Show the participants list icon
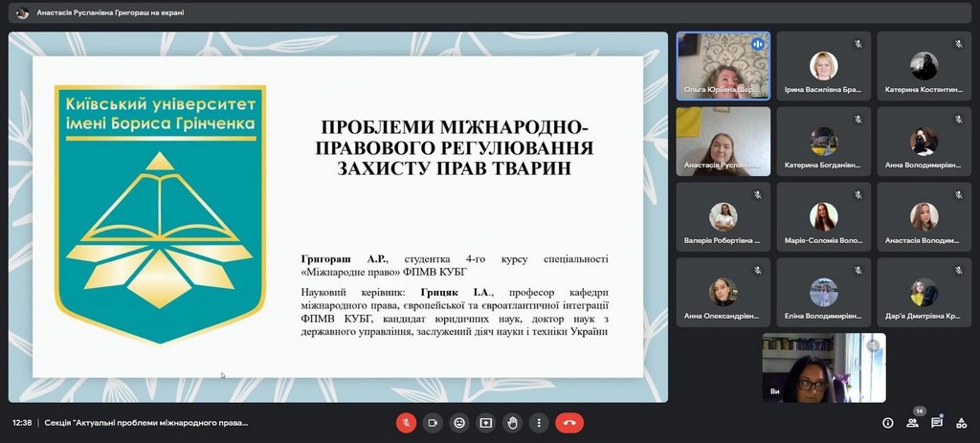Viewport: 980px width, 443px height. (914, 423)
